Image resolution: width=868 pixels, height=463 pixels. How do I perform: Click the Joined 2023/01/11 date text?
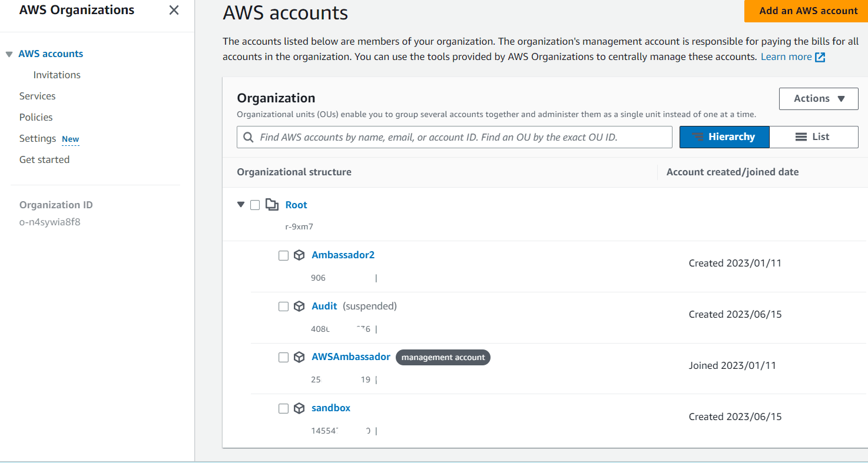pos(733,365)
